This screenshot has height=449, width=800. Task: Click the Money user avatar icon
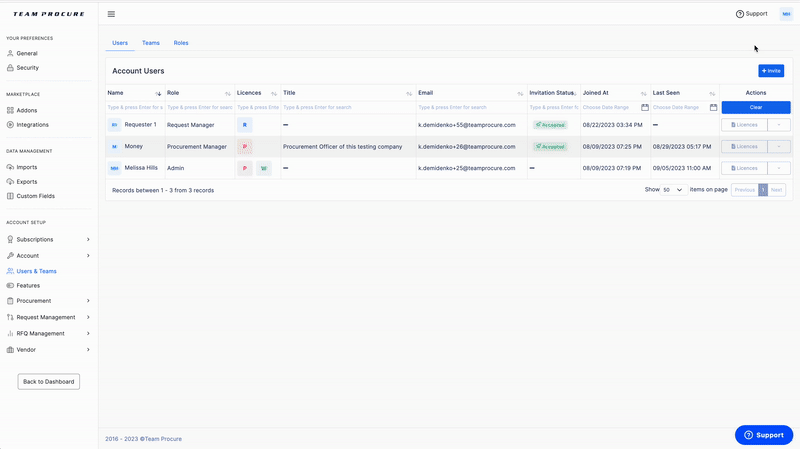pyautogui.click(x=114, y=146)
